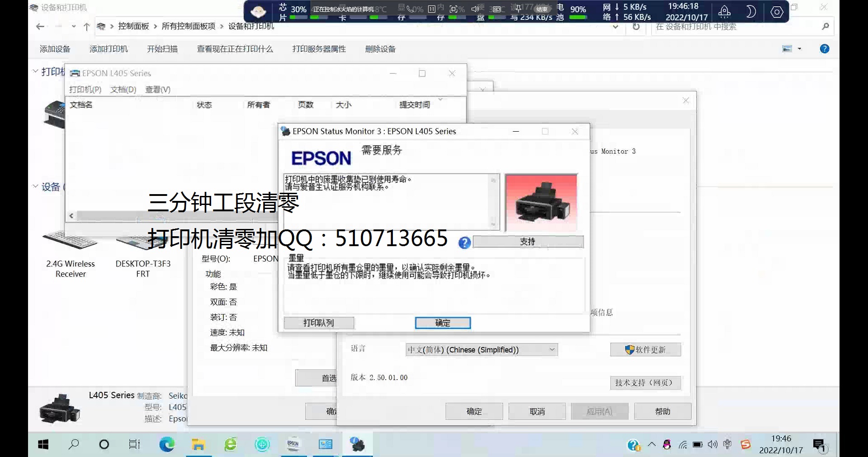Screen dimensions: 868x457
Task: Open the view options icon in toolbar
Action: point(787,49)
